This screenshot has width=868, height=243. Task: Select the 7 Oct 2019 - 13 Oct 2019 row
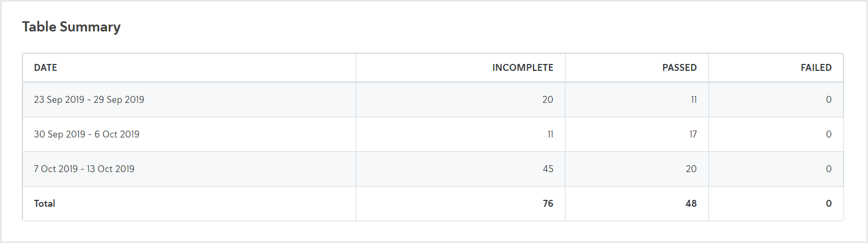click(433, 169)
